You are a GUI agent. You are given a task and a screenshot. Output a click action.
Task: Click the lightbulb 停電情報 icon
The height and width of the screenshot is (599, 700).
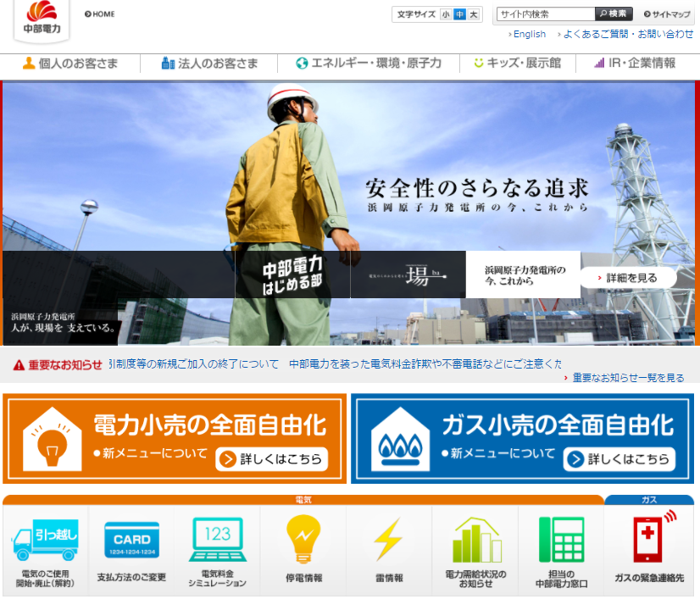point(303,539)
